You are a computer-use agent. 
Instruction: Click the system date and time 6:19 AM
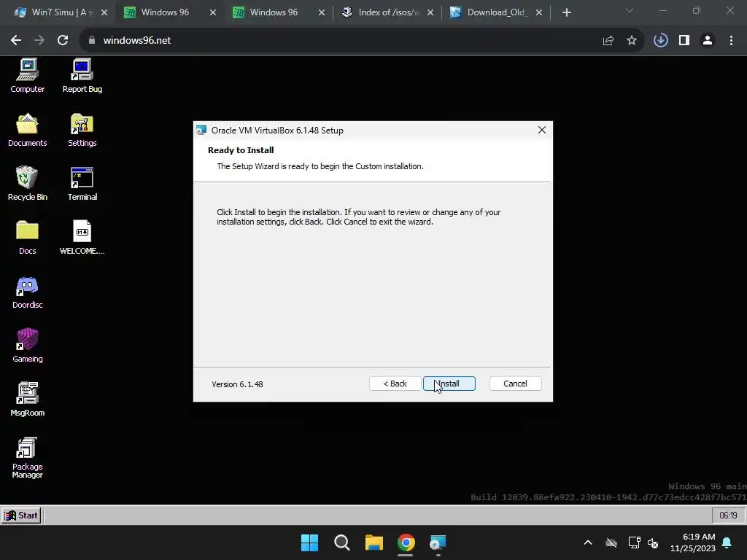(x=693, y=542)
